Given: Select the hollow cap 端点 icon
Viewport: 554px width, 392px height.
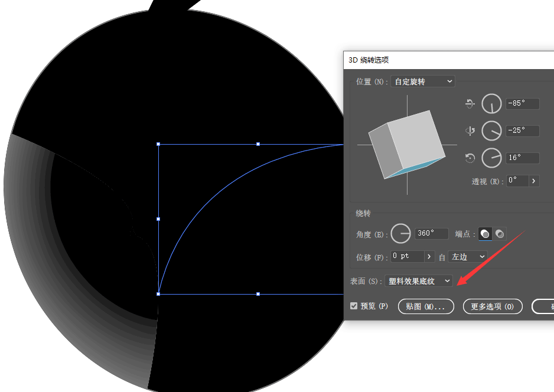Looking at the screenshot, I should click(x=500, y=234).
